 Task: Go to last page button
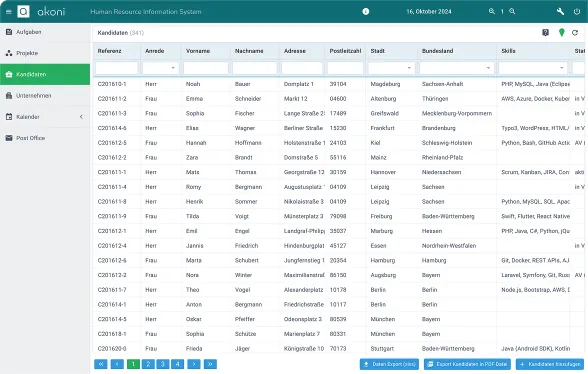[210, 364]
